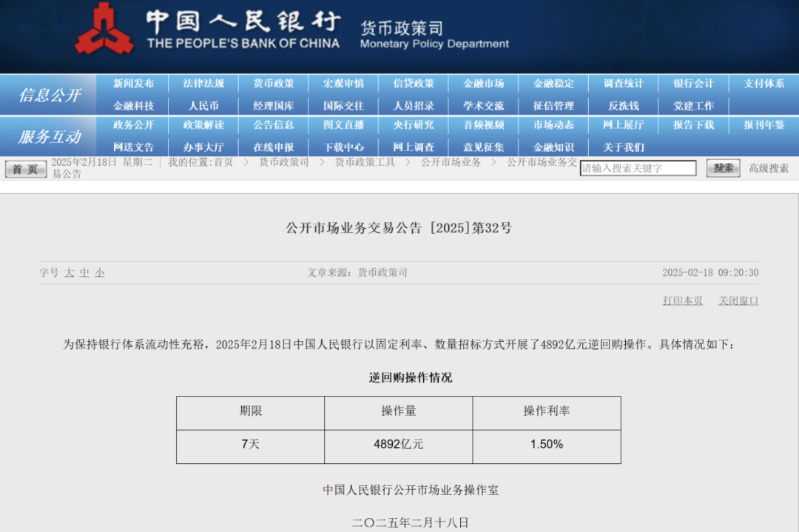
Task: Click the 首页 home button
Action: [25, 169]
